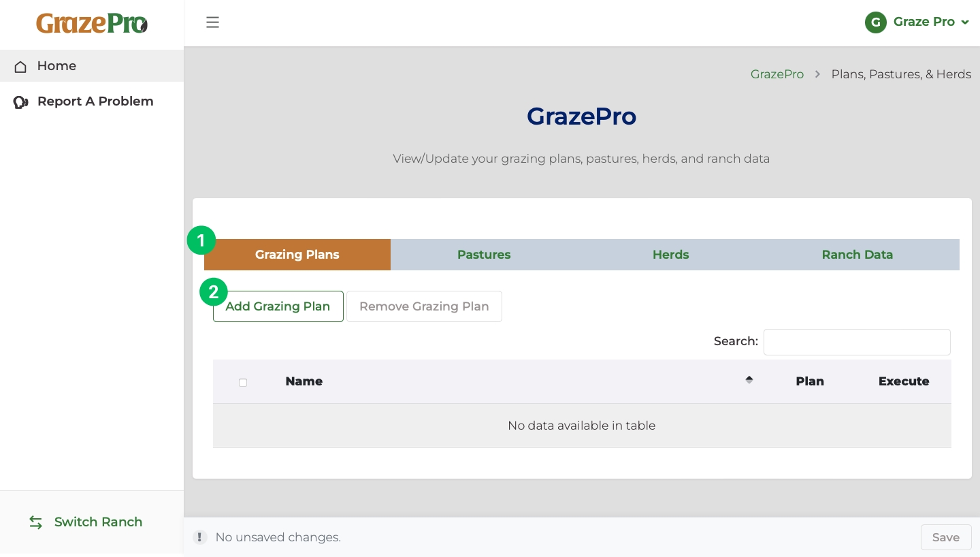Click the Add Grazing Plan button
The width and height of the screenshot is (980, 557).
point(278,306)
